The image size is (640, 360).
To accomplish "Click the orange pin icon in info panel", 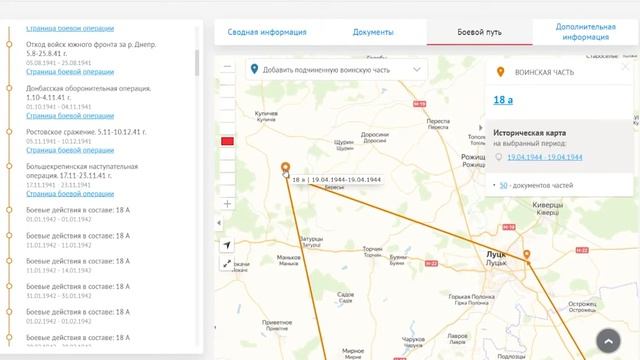I will coord(500,72).
